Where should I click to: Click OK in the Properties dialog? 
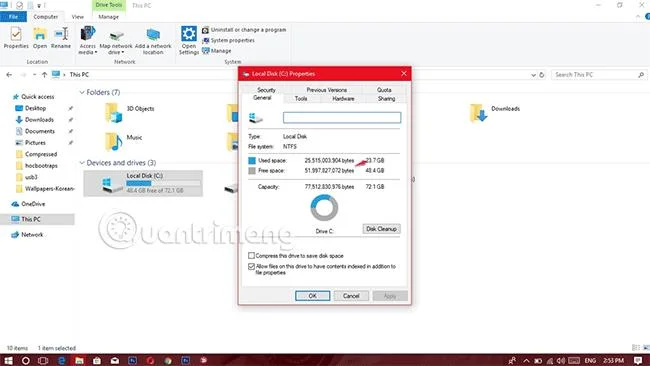[313, 296]
